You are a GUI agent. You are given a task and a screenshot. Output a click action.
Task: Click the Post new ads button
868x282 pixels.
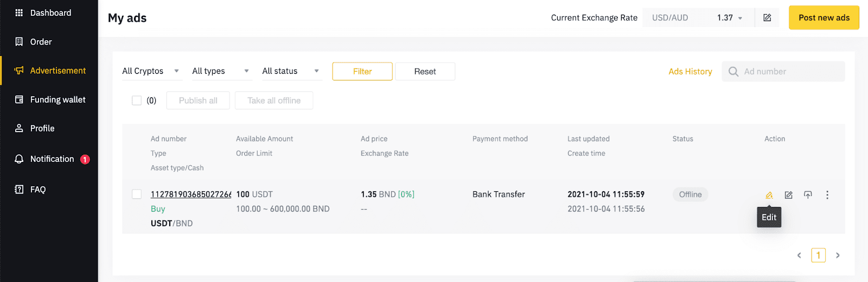pos(824,18)
